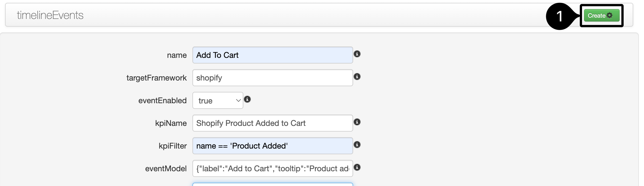644x186 pixels.
Task: Click the 'eventEnabled' label text
Action: (x=162, y=101)
